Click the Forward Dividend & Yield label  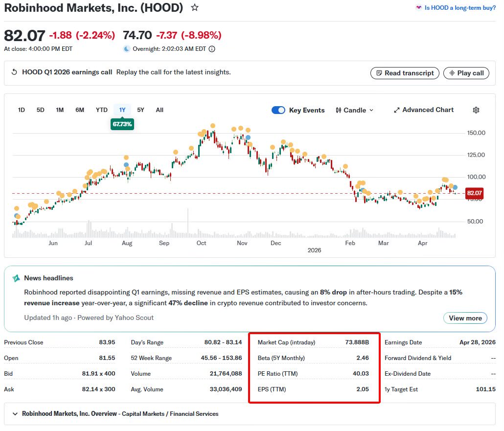[418, 358]
